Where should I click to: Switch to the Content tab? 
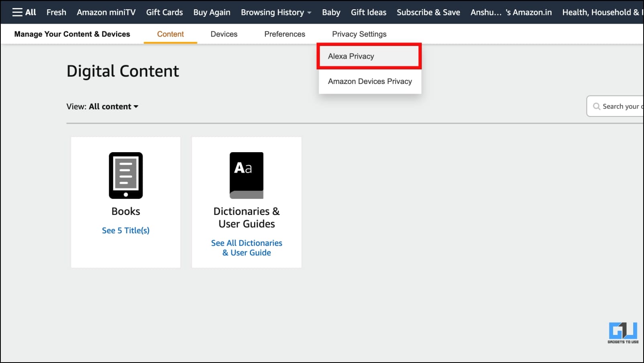pos(170,34)
